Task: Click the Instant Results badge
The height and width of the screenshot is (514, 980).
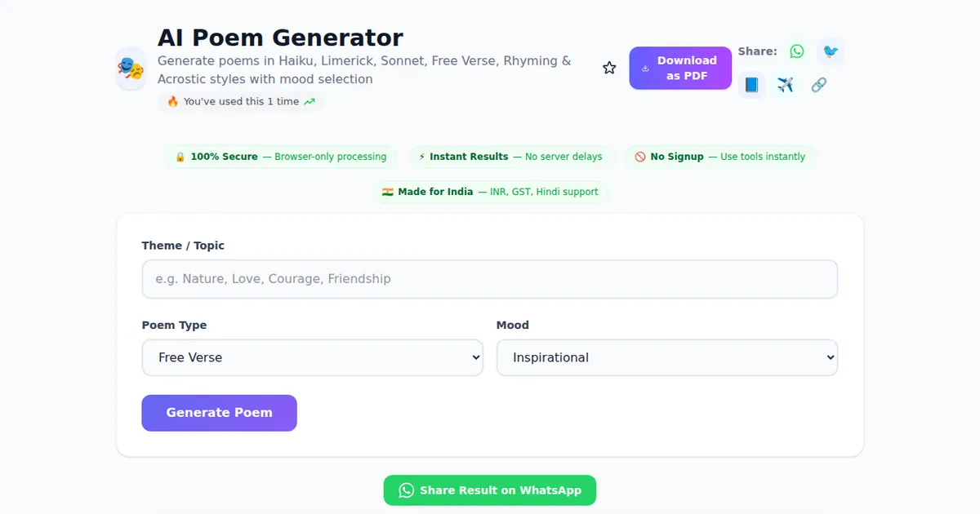Action: 510,157
